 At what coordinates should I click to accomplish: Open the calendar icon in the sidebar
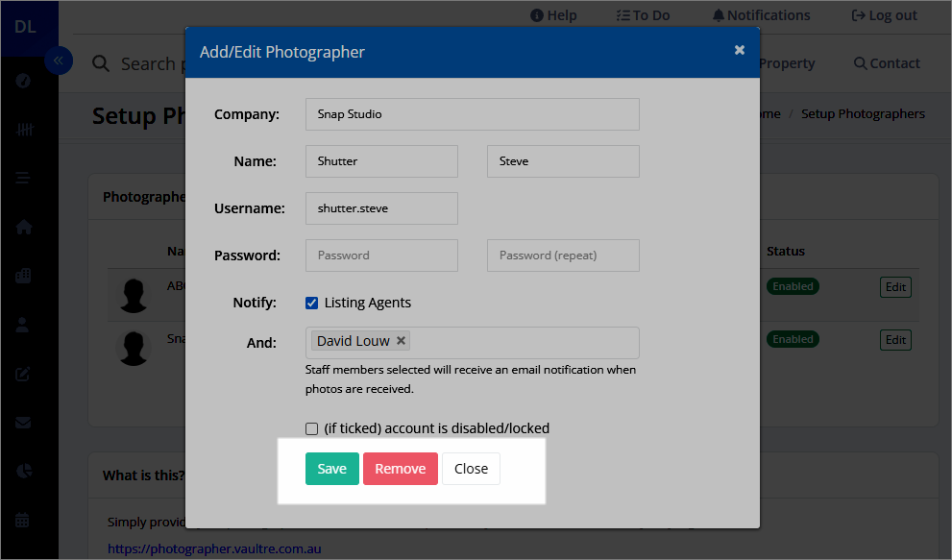[22, 520]
